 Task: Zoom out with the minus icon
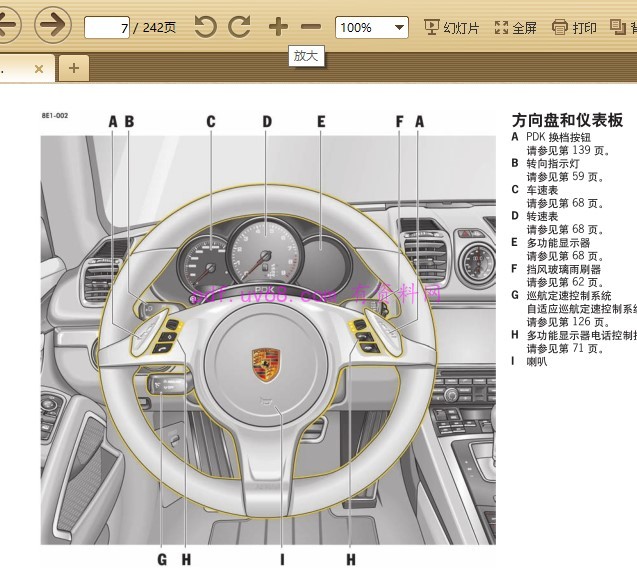[x=311, y=27]
